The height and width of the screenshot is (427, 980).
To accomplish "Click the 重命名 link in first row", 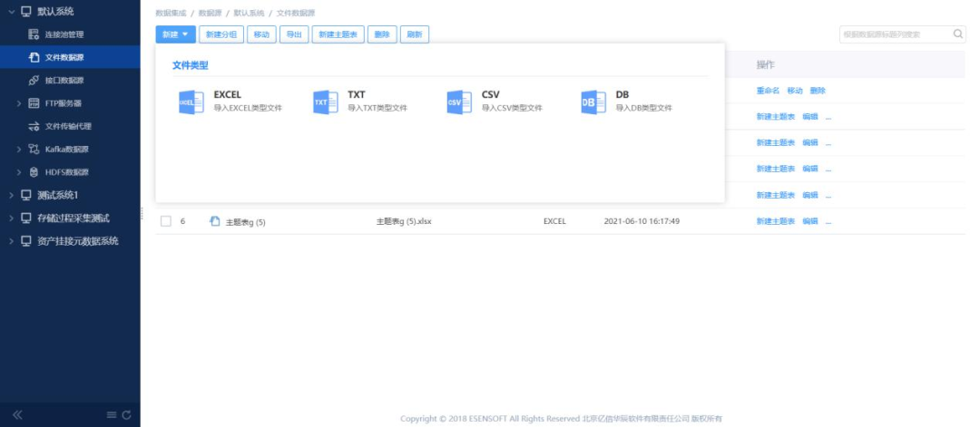I will point(768,91).
